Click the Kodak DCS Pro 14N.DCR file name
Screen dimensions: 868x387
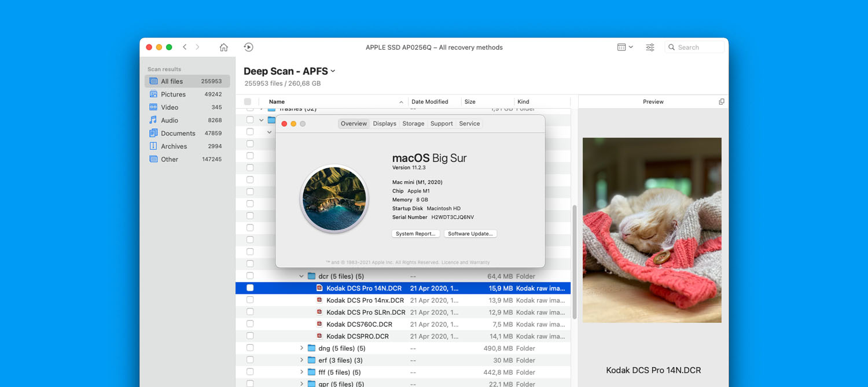[x=364, y=288]
